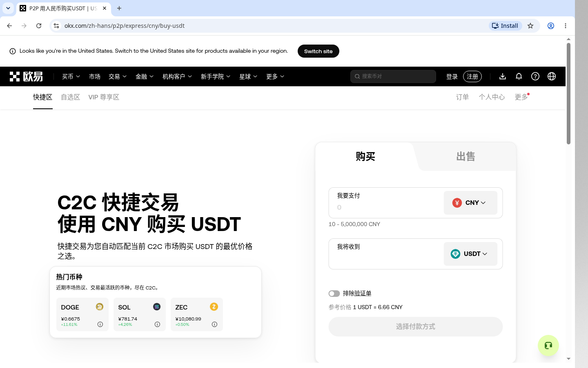
Task: Click the SOL coin icon
Action: [157, 307]
